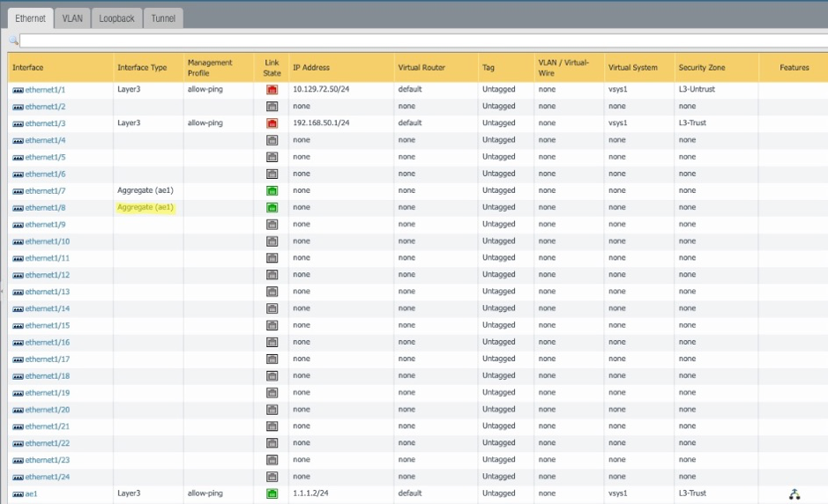
Task: Click the green link state icon for ethernet1/7
Action: pyautogui.click(x=272, y=190)
